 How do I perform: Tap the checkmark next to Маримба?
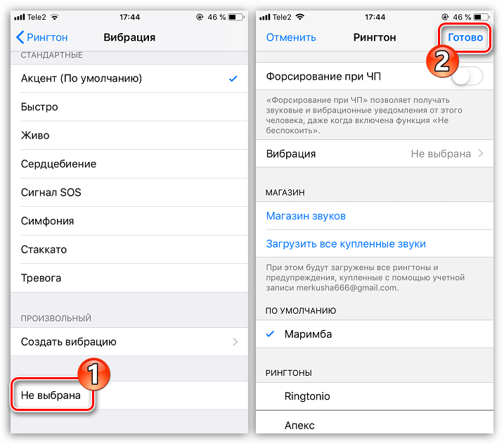(x=271, y=334)
